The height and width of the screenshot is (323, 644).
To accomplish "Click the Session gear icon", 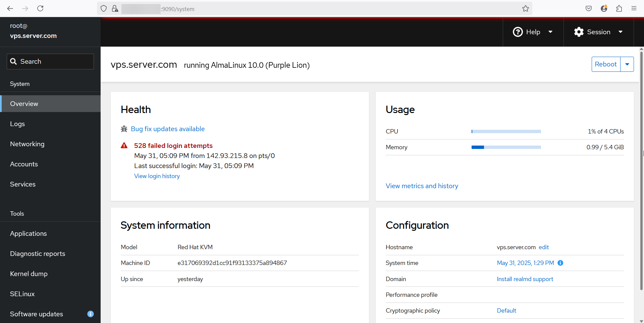I will 579,32.
